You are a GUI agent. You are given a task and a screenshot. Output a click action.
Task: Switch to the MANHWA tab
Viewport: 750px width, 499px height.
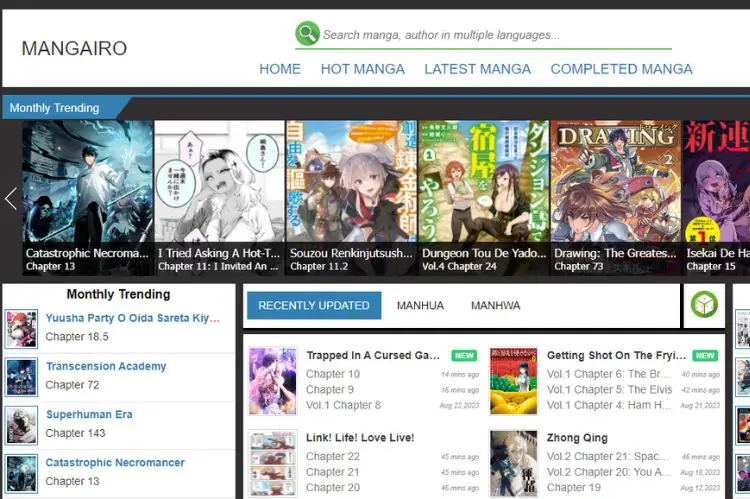[x=496, y=305]
